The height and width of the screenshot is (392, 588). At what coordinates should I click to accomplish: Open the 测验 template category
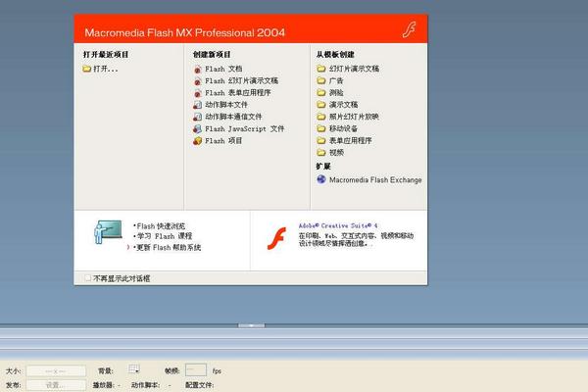pyautogui.click(x=336, y=93)
